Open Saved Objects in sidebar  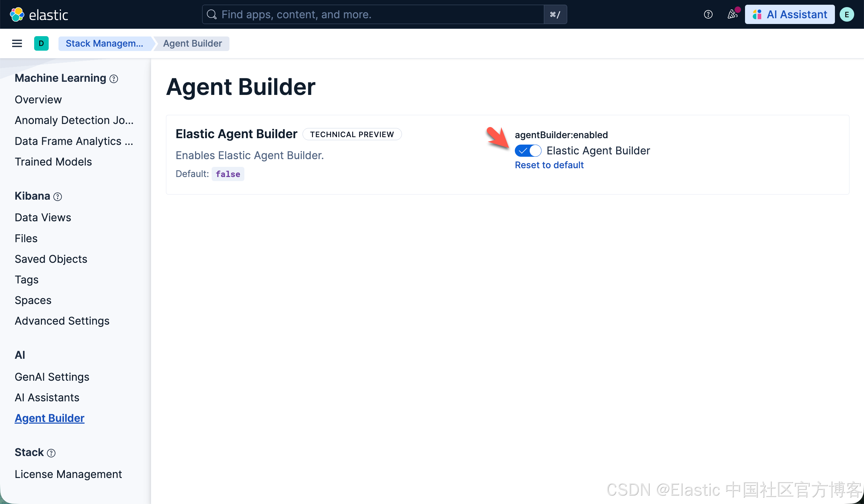[x=51, y=259]
